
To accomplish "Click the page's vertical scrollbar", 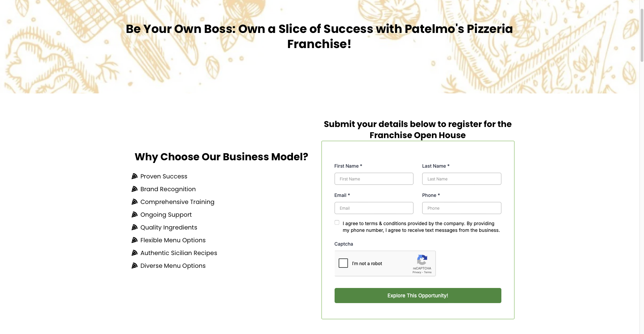I will (642, 34).
